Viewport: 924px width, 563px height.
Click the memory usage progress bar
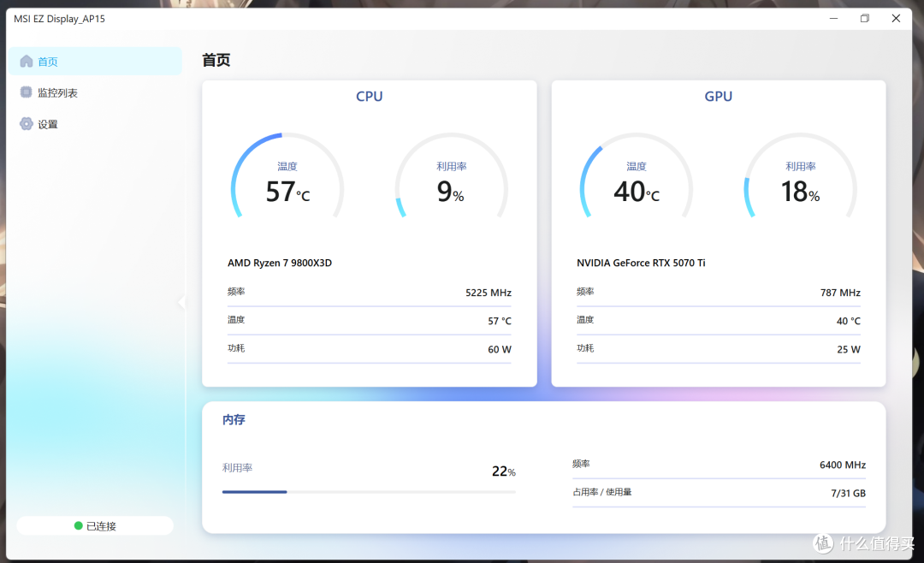[x=369, y=492]
